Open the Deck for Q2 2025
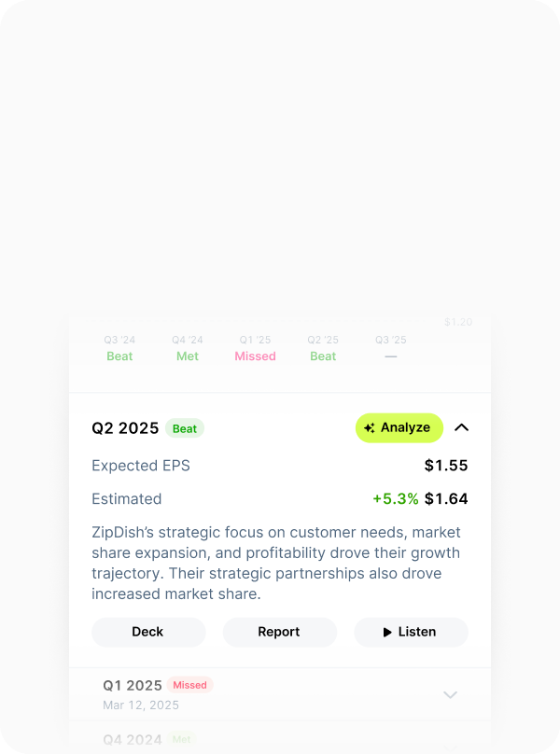Image resolution: width=560 pixels, height=754 pixels. [x=147, y=632]
